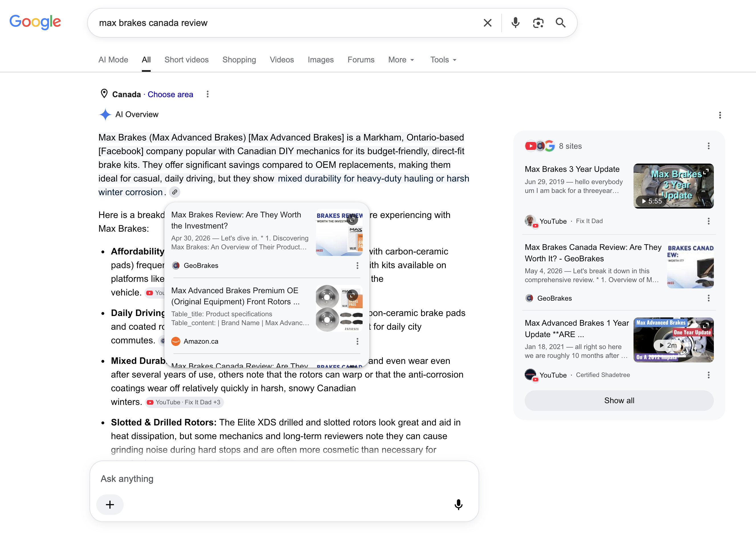Open 'Max Brakes 3 Year Update' result
Image resolution: width=756 pixels, height=534 pixels.
[x=572, y=169]
